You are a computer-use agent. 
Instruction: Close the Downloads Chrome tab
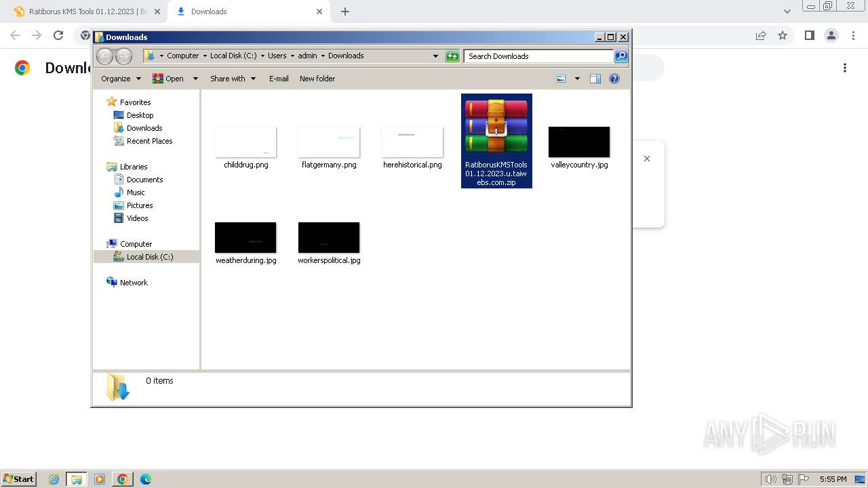point(319,12)
